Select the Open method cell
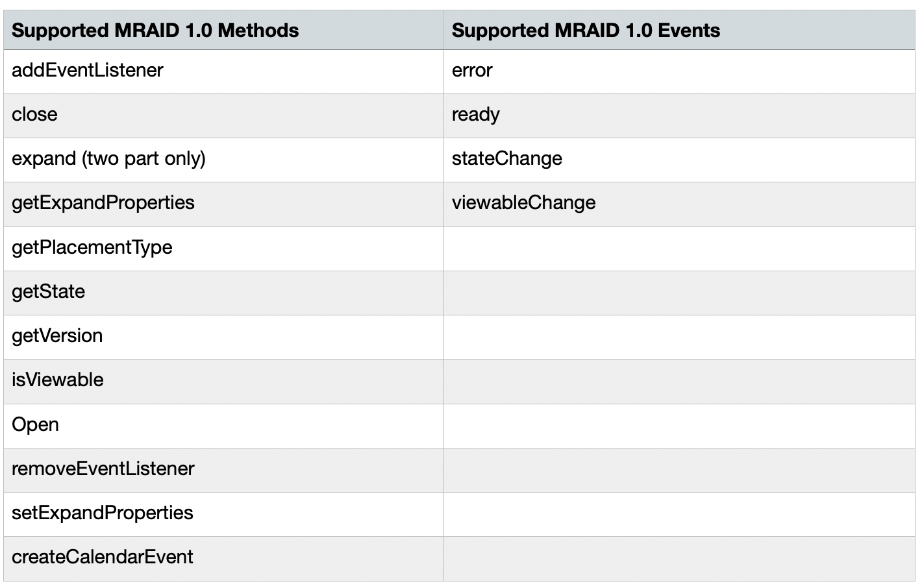This screenshot has height=588, width=922. coord(36,424)
